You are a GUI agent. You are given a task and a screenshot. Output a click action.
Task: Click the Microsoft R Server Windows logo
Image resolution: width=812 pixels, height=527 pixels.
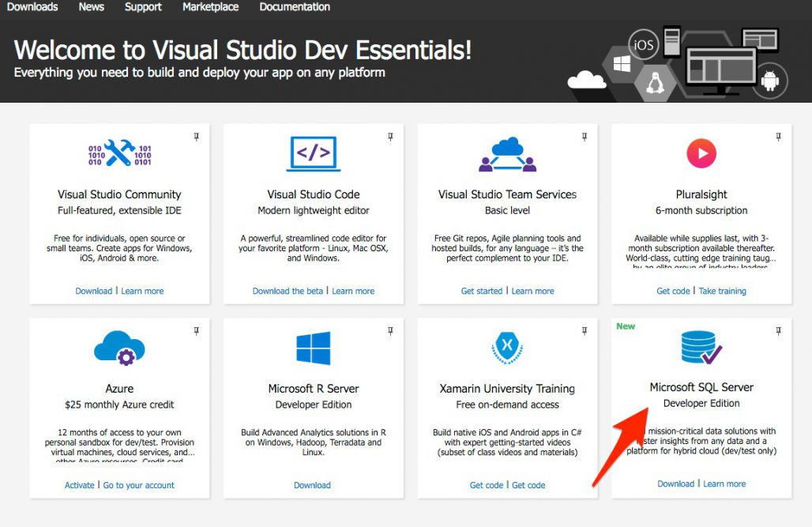pos(314,348)
